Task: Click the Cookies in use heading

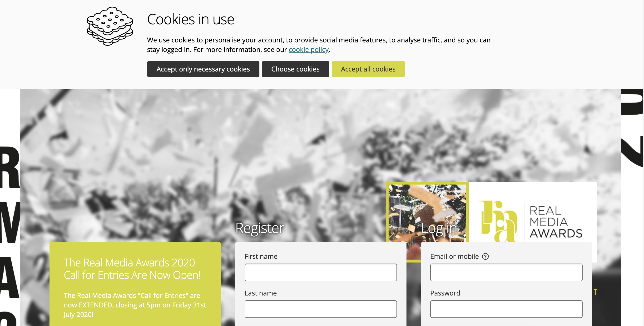Action: click(191, 19)
